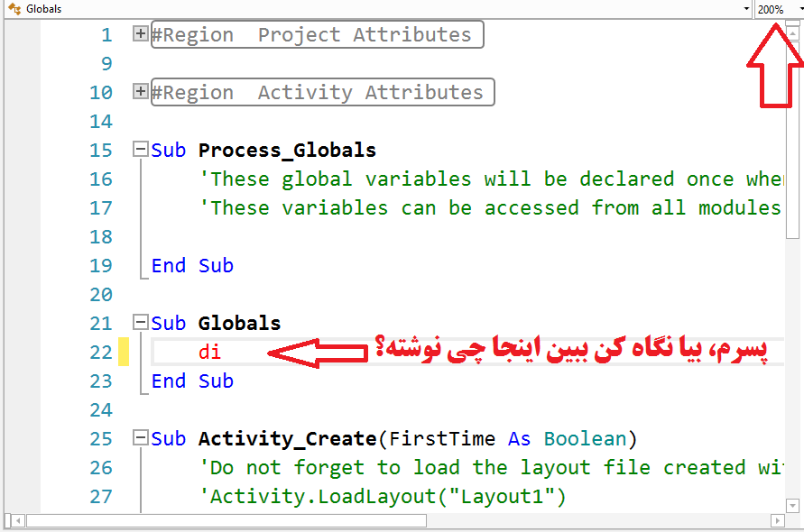Click the collapsed '#Region Activity Attributes' box
Screen dimensions: 804x532
pyautogui.click(x=323, y=93)
